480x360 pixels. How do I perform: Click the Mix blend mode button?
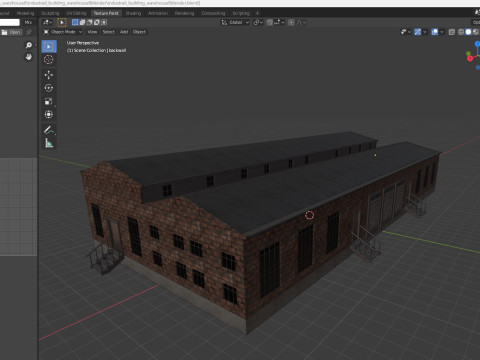tap(28, 22)
